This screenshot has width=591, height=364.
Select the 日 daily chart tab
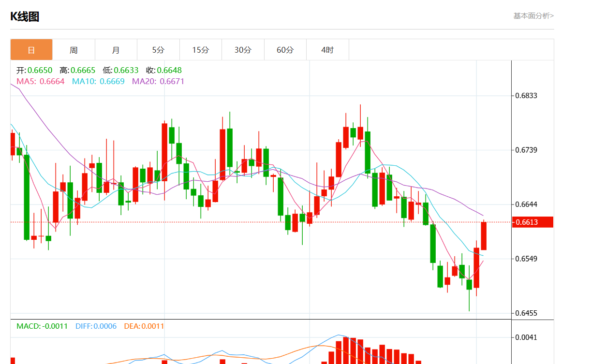tap(31, 50)
